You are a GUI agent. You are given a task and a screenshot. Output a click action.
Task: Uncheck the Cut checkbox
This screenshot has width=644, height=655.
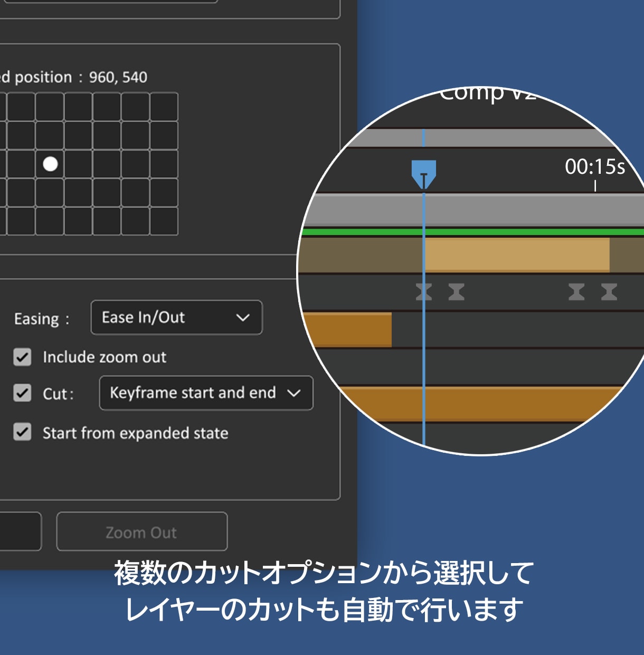pyautogui.click(x=22, y=393)
